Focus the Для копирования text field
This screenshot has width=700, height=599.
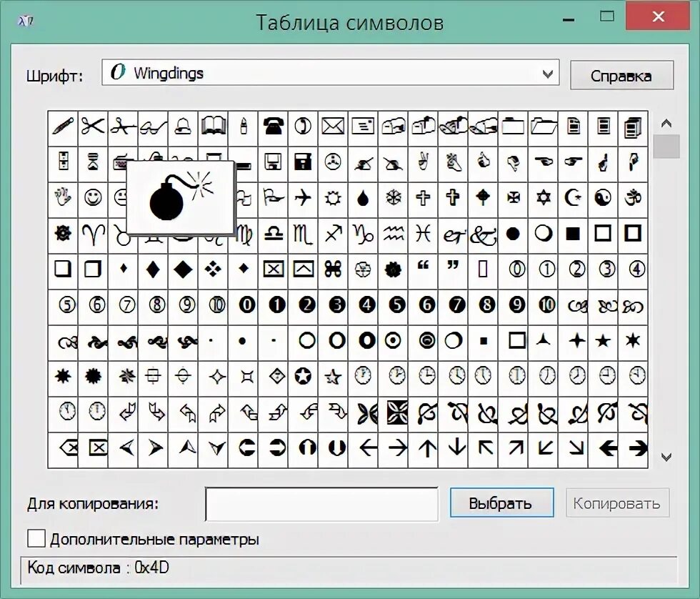[x=321, y=504]
